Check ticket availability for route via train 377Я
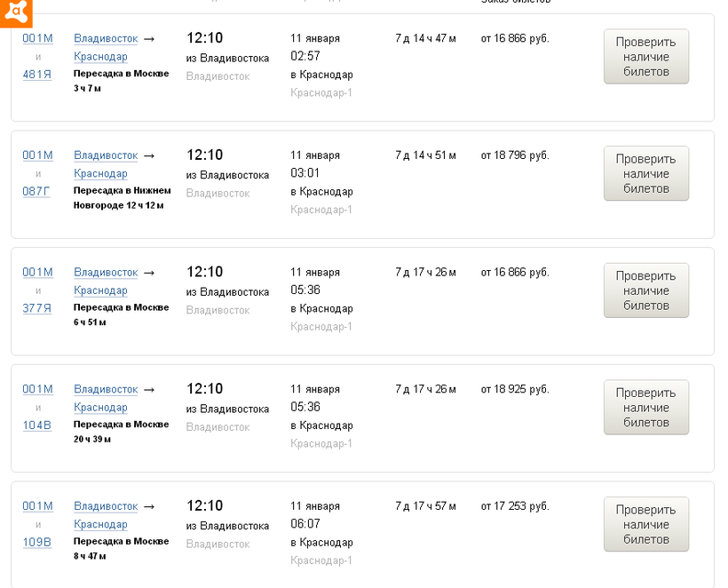The image size is (728, 588). tap(645, 290)
